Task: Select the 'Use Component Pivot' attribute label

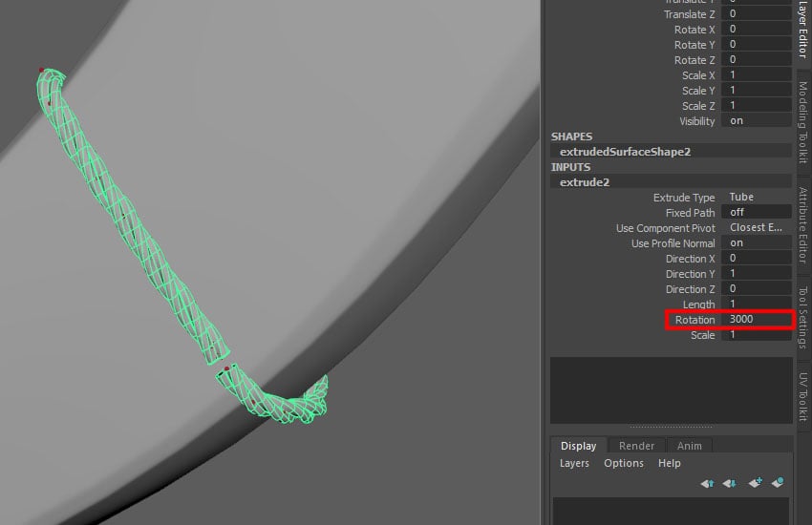Action: 666,228
